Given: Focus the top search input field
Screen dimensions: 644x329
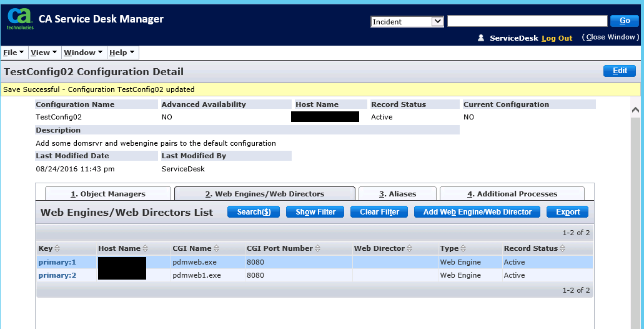Looking at the screenshot, I should coord(527,21).
